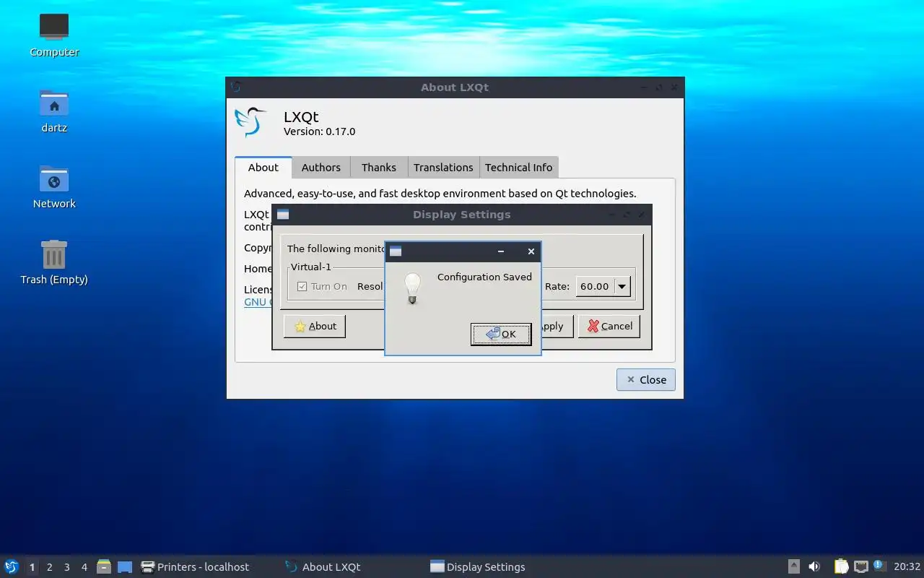Switch to desktop 4 in the pager
Viewport: 924px width, 578px height.
click(x=84, y=567)
